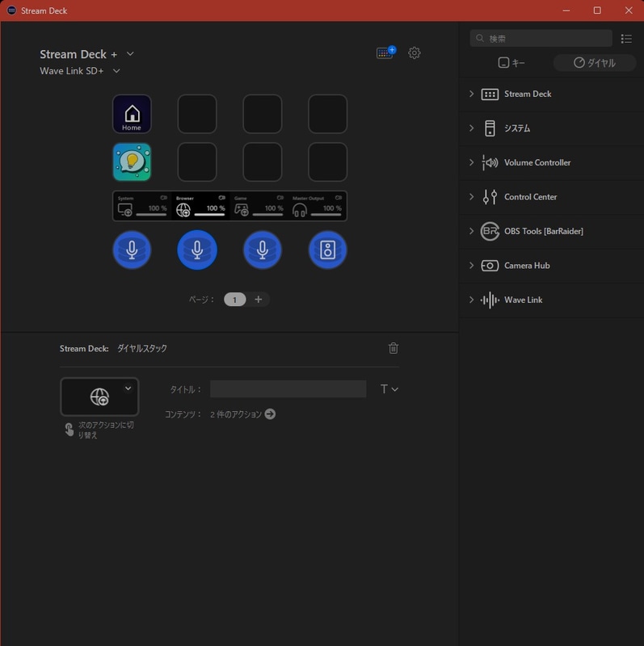Open the title font style T dropdown

(x=389, y=389)
